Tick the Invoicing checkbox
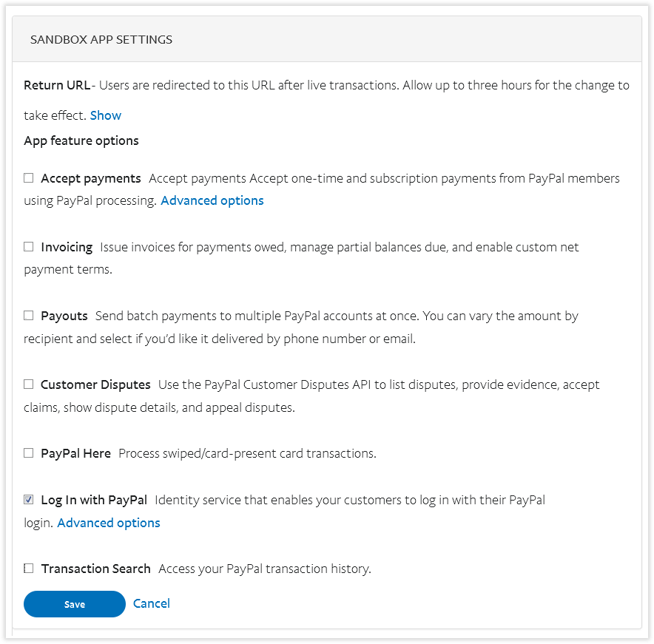Image resolution: width=654 pixels, height=644 pixels. pos(28,247)
